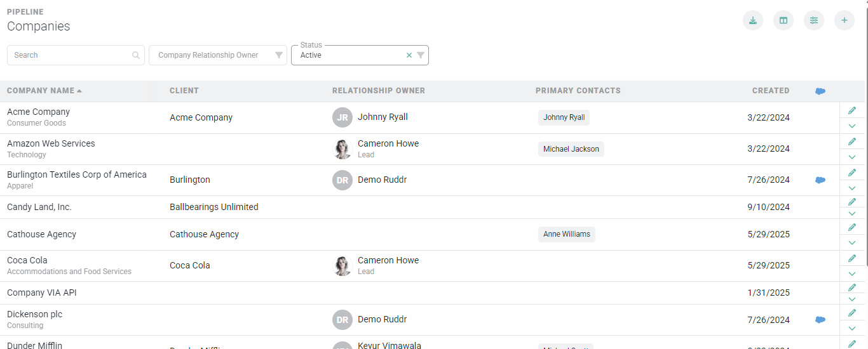Click the 1/31/2025 created date
Viewport: 868px width, 349px height.
pos(769,293)
